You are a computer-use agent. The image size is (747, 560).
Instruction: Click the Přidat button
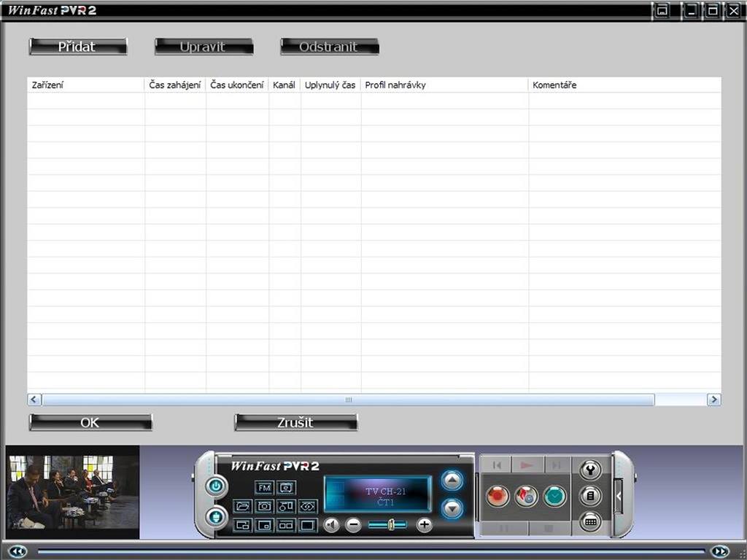click(x=78, y=47)
